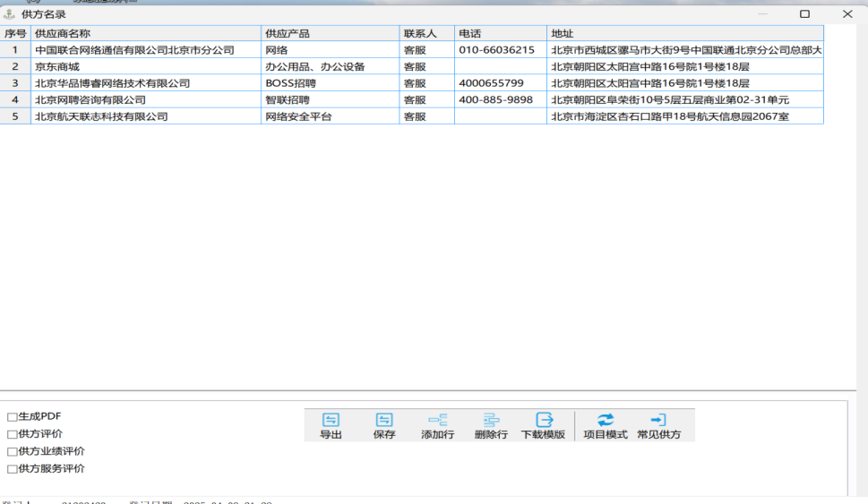Screen dimensions: 868x504
Task: Click the 添加行 add row icon
Action: [437, 420]
